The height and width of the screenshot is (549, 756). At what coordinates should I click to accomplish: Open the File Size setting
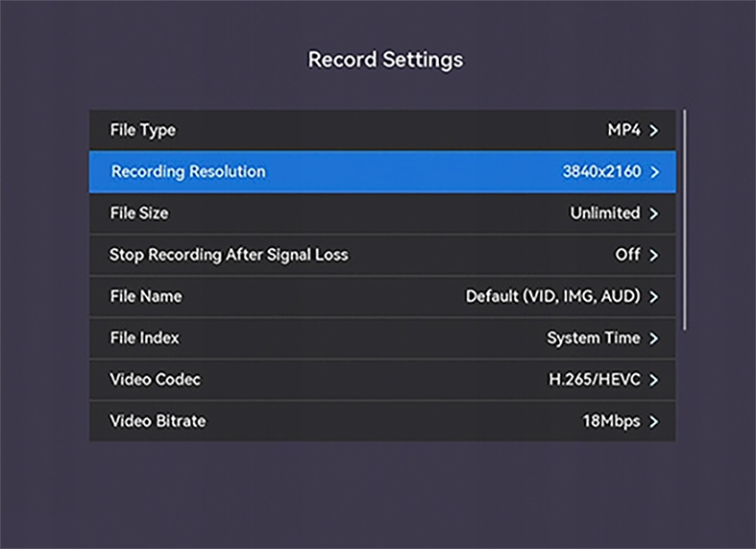(140, 213)
